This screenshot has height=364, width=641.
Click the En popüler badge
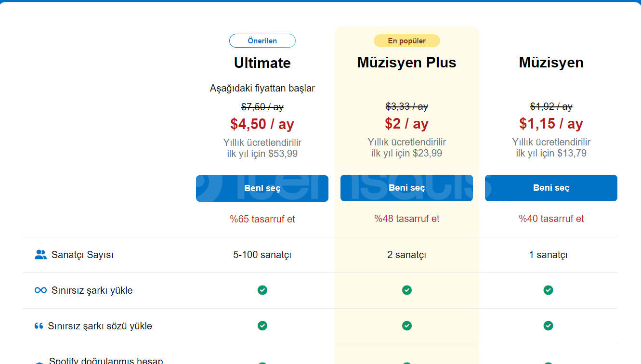coord(407,41)
